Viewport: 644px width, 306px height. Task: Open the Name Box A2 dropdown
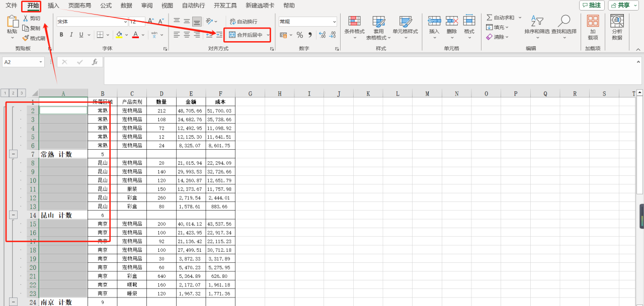[41, 62]
